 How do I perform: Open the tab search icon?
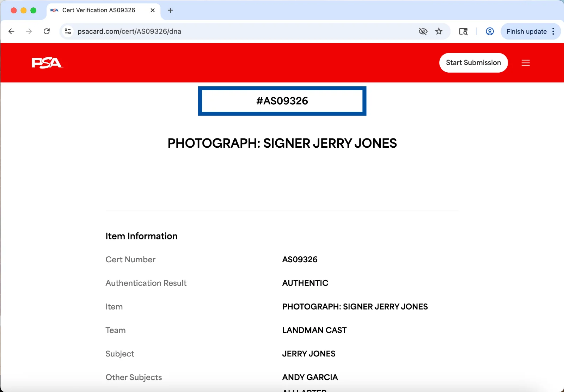tap(463, 31)
